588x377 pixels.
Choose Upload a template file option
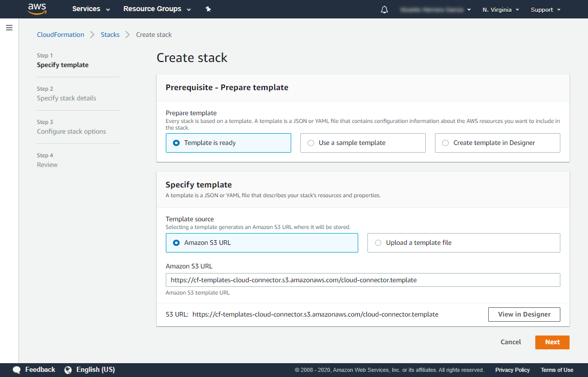(464, 243)
